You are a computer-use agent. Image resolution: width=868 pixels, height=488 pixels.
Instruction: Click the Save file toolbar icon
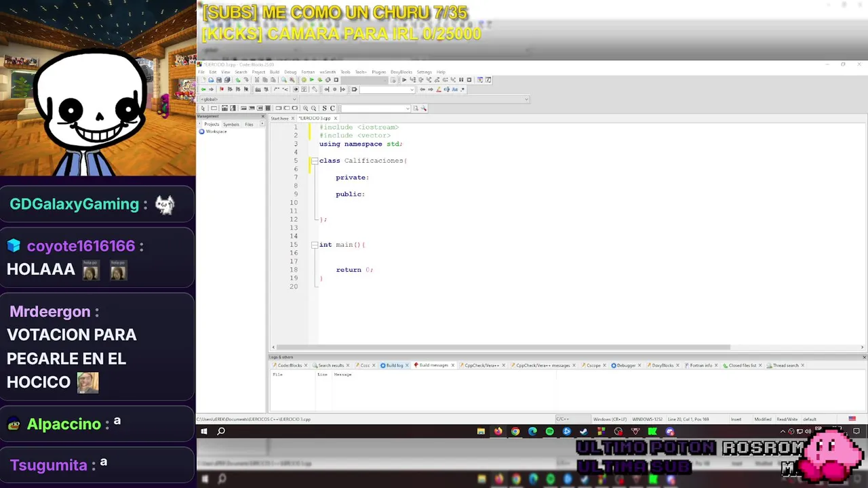[219, 80]
